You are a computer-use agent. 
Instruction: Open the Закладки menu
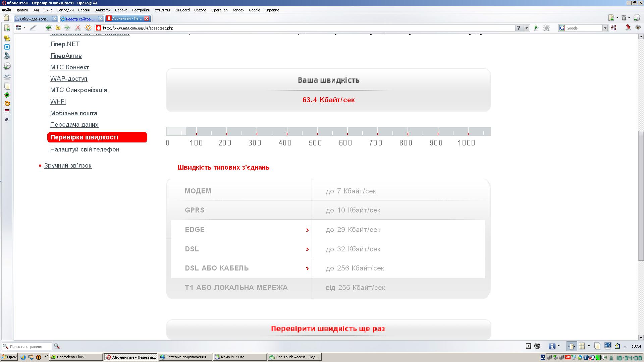[65, 10]
